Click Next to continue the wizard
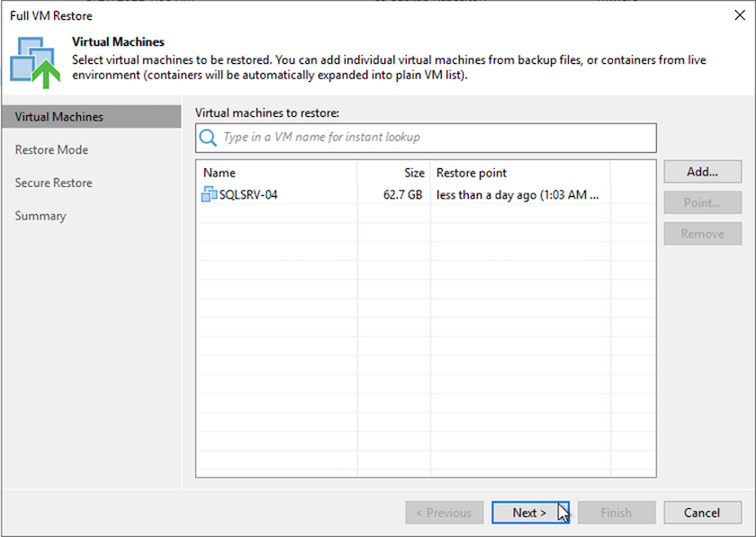The image size is (756, 537). [x=529, y=513]
